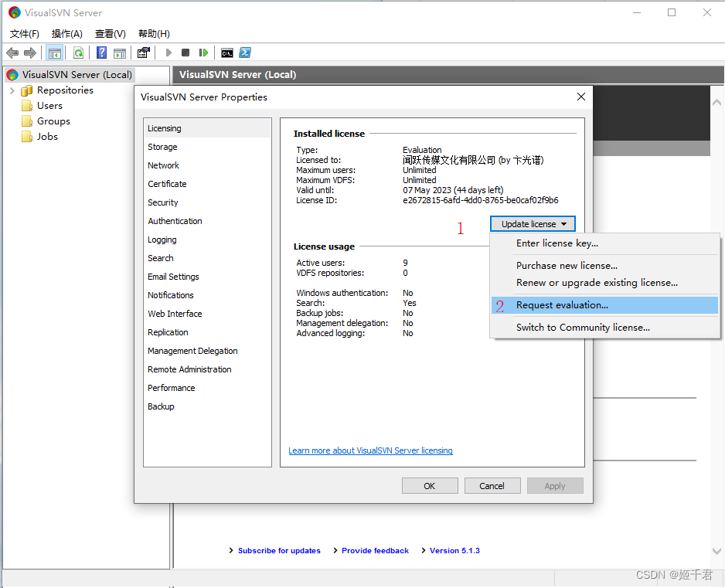The height and width of the screenshot is (588, 725).
Task: Select the Search properties page
Action: (207, 258)
